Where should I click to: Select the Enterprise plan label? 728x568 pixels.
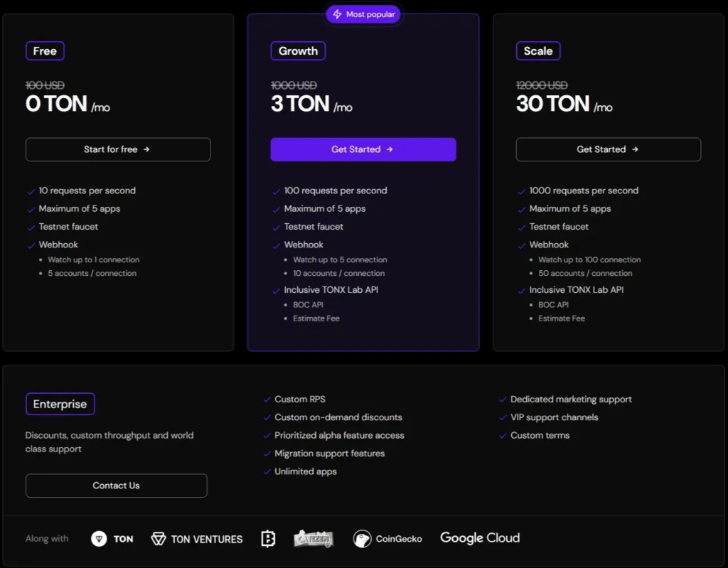click(60, 404)
